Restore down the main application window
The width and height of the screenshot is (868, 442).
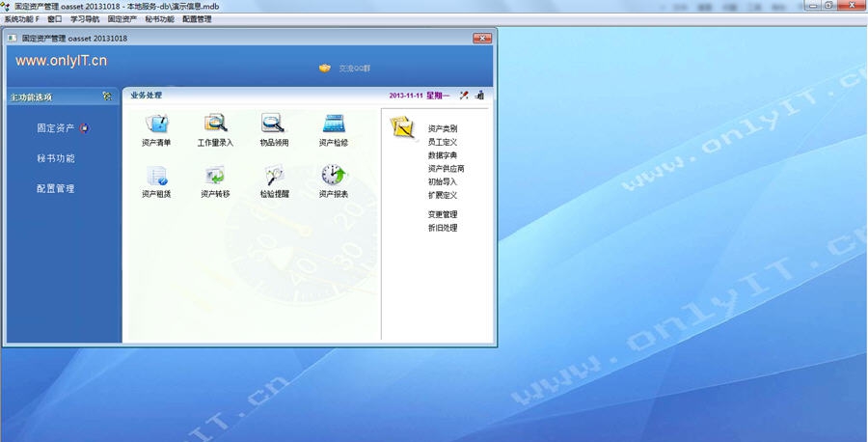pyautogui.click(x=828, y=5)
